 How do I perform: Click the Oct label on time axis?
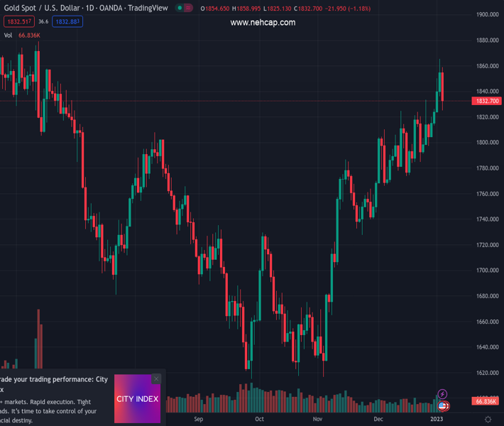tap(259, 419)
